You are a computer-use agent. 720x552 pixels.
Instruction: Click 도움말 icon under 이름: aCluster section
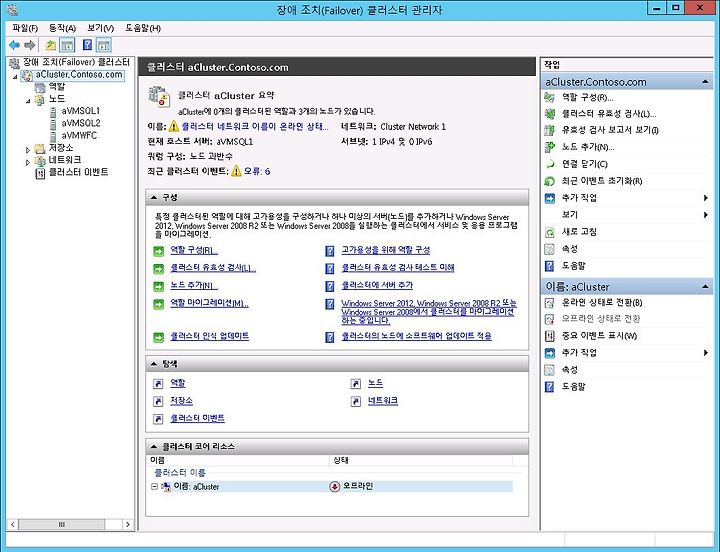(550, 387)
